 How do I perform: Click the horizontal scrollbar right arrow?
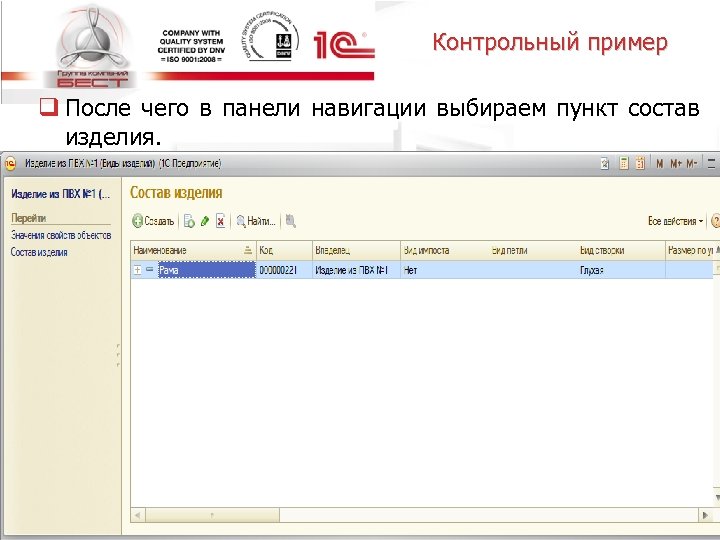click(x=706, y=515)
